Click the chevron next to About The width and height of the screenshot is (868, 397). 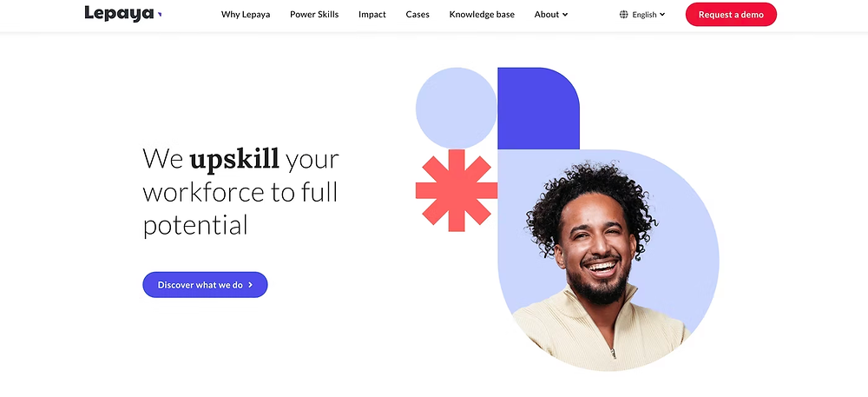(565, 15)
